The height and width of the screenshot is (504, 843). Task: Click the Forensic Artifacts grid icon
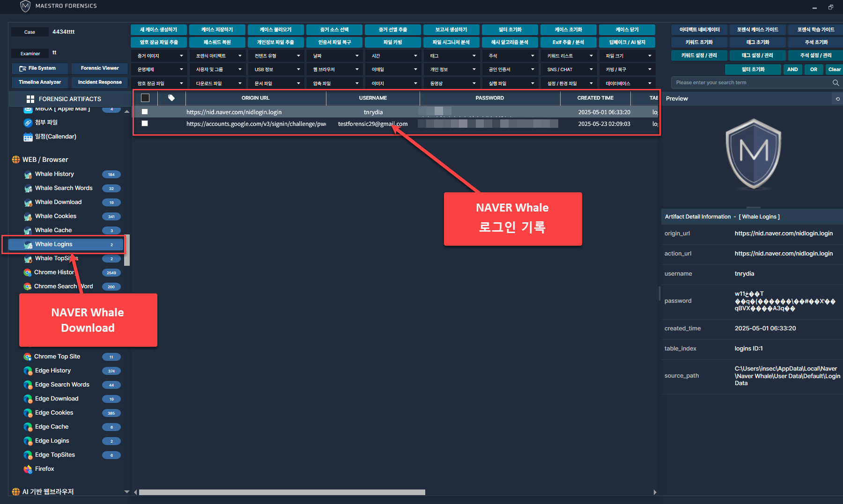(30, 99)
